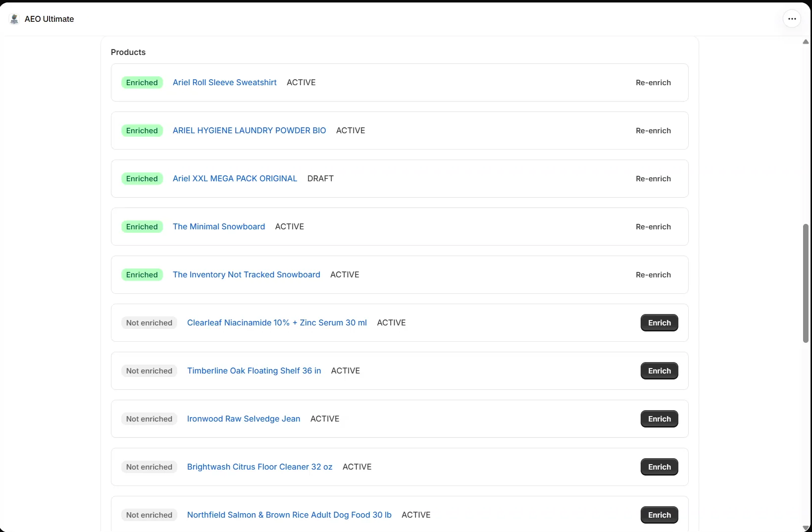Click the scrollbar up arrow
The width and height of the screenshot is (812, 532).
pos(806,42)
